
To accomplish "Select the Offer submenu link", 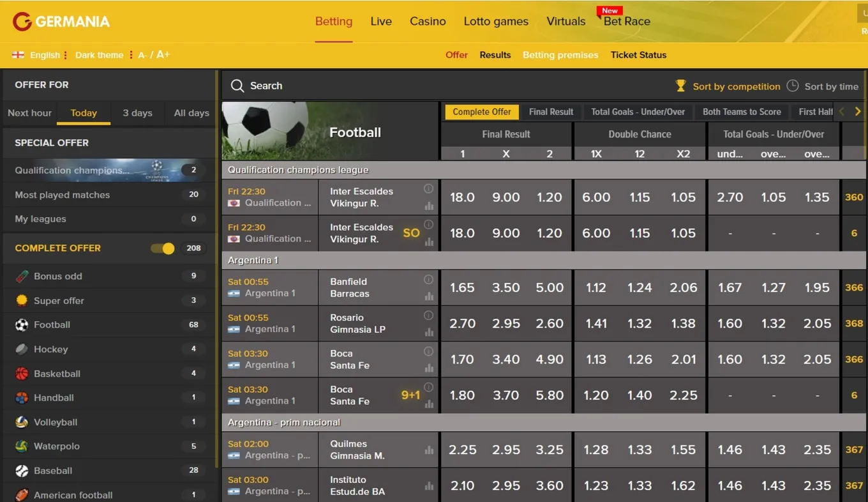I will click(456, 55).
